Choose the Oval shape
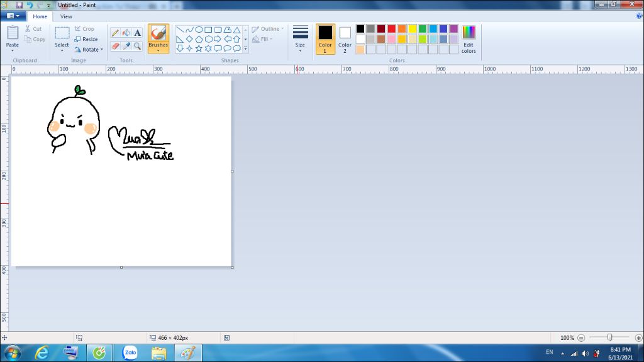The image size is (644, 362). pos(199,30)
